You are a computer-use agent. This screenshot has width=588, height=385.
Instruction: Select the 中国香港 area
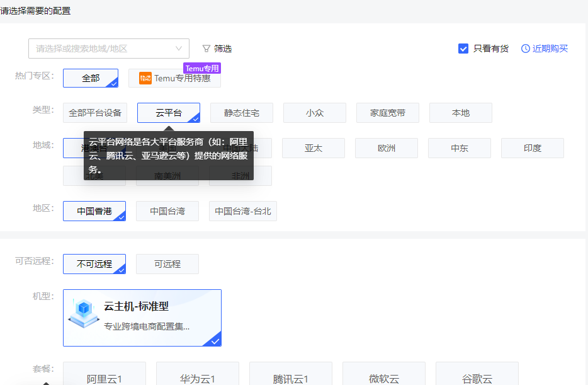94,211
